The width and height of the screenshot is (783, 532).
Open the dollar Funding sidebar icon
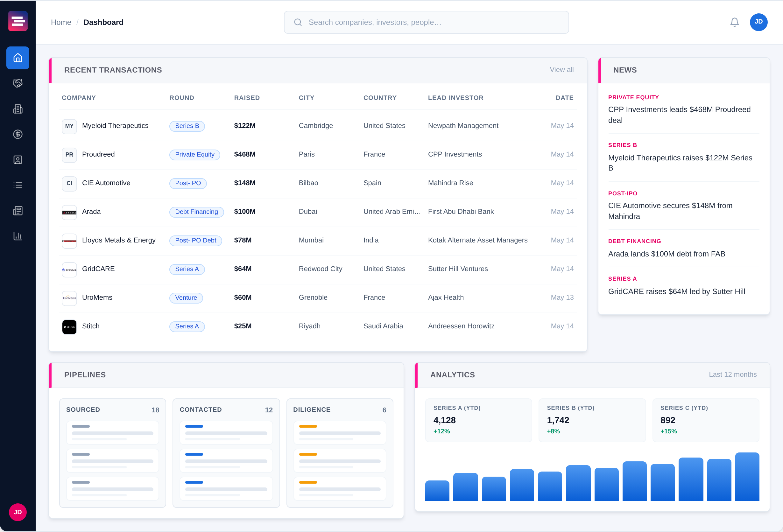pos(18,134)
